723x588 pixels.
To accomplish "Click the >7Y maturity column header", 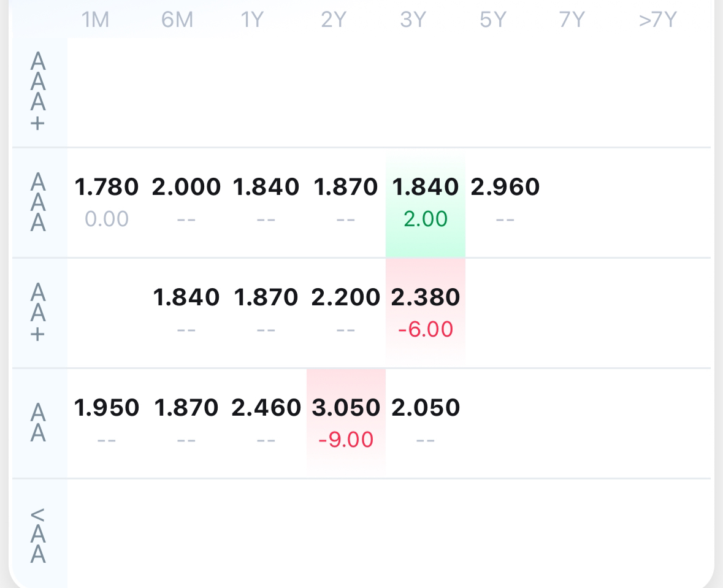I will [657, 20].
